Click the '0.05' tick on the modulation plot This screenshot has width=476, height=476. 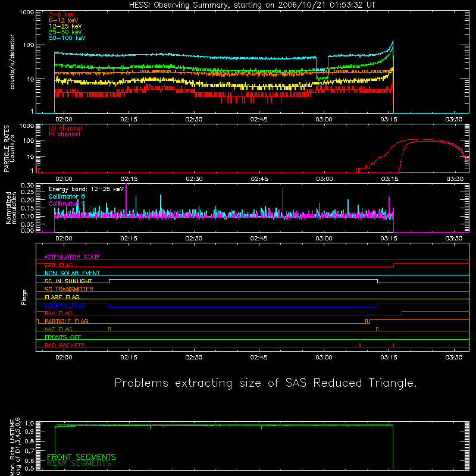point(27,224)
